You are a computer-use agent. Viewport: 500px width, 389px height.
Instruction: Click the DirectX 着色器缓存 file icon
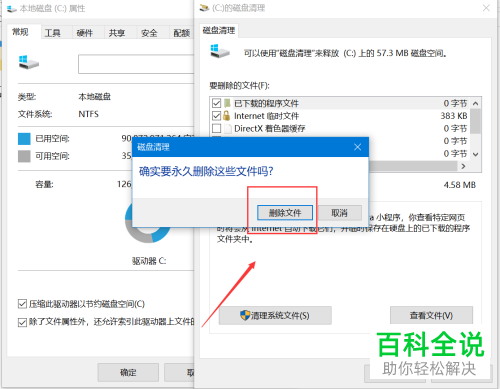(x=228, y=128)
